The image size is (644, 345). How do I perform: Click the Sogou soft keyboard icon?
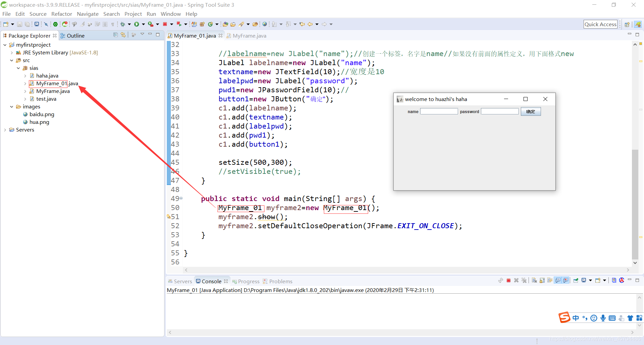[x=612, y=318]
